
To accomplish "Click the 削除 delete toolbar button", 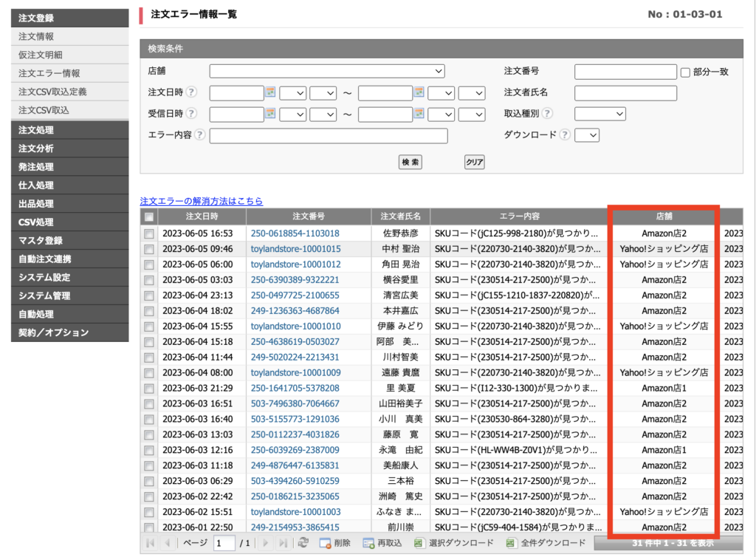I will pyautogui.click(x=335, y=543).
